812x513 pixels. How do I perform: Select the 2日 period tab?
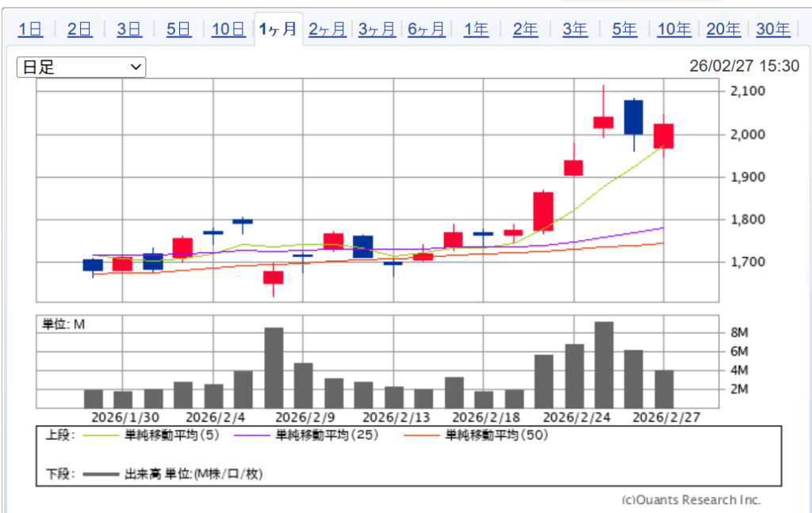[80, 30]
